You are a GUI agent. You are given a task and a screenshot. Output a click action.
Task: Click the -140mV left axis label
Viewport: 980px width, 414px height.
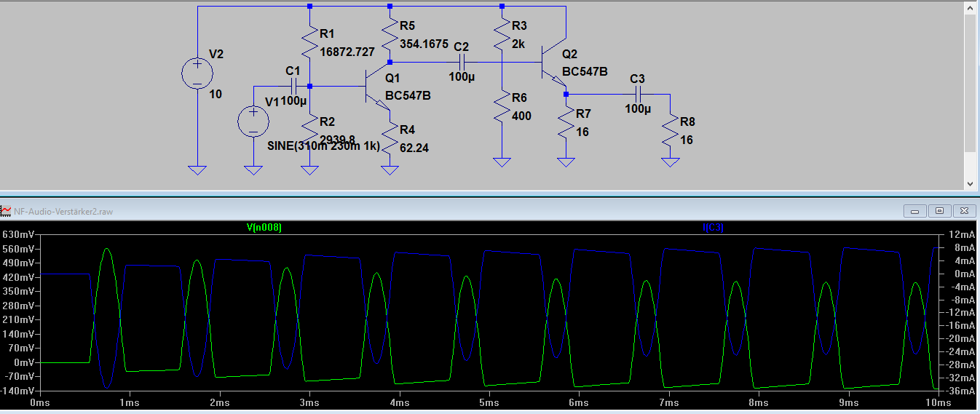[16, 391]
